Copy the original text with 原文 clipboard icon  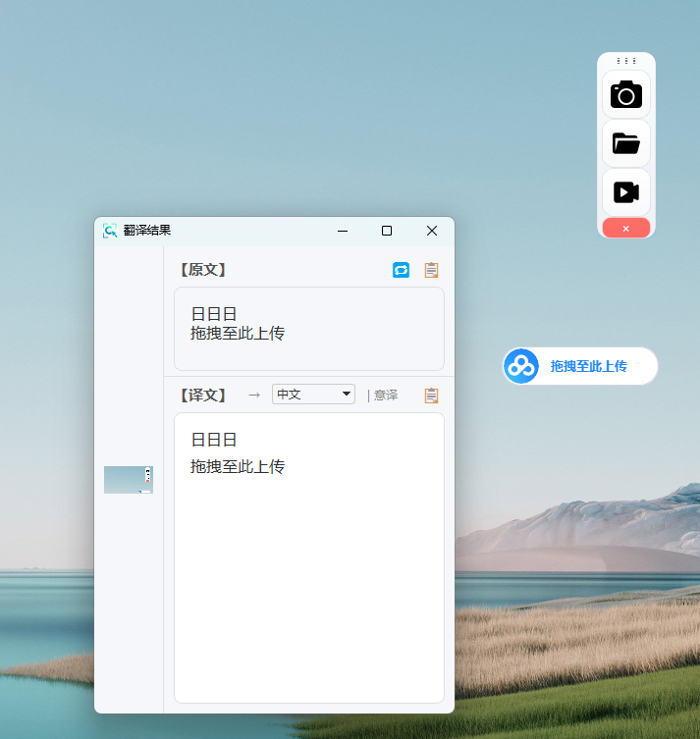click(431, 270)
